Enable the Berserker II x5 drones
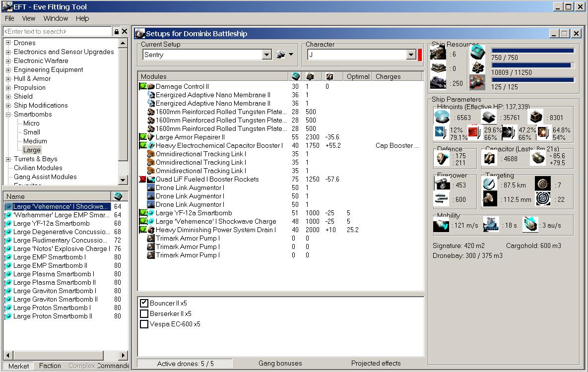588x372 pixels. click(144, 313)
